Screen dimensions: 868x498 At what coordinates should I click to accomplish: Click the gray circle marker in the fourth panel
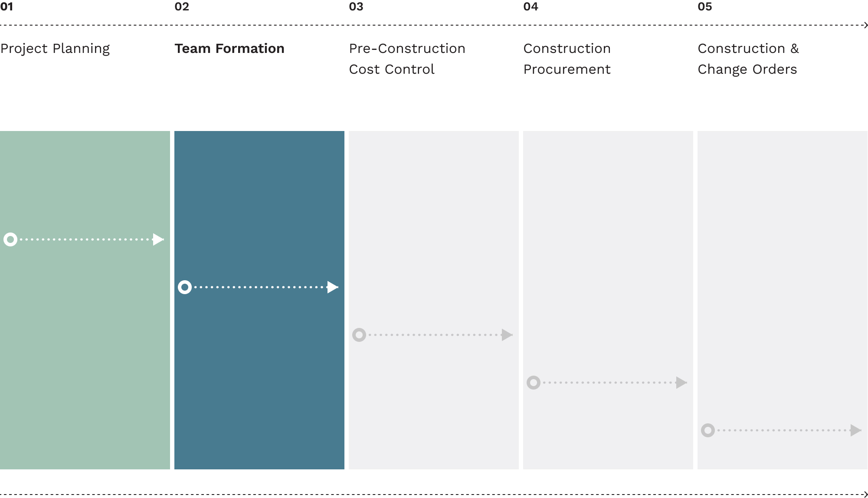tap(534, 383)
